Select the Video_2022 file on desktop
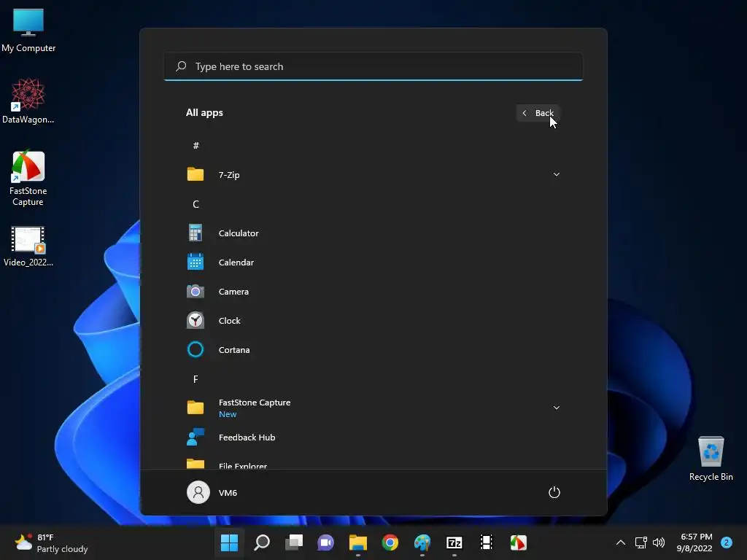Screen dimensions: 747x560 pyautogui.click(x=28, y=246)
